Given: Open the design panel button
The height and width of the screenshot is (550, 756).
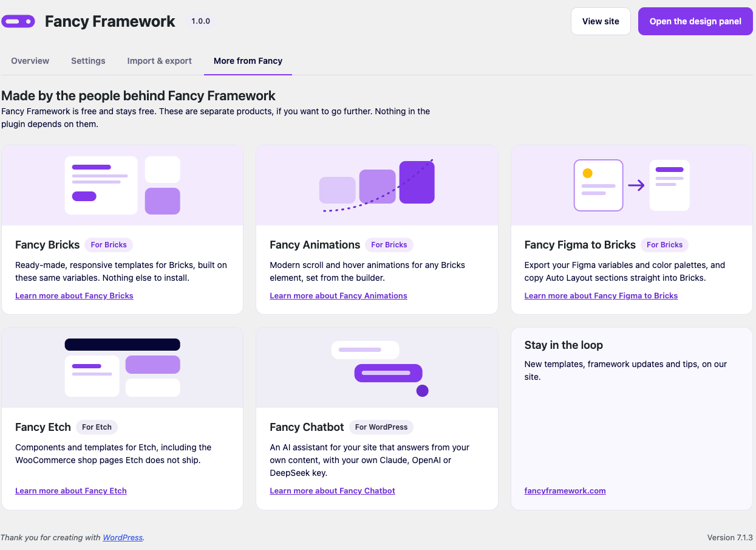Looking at the screenshot, I should tap(695, 21).
